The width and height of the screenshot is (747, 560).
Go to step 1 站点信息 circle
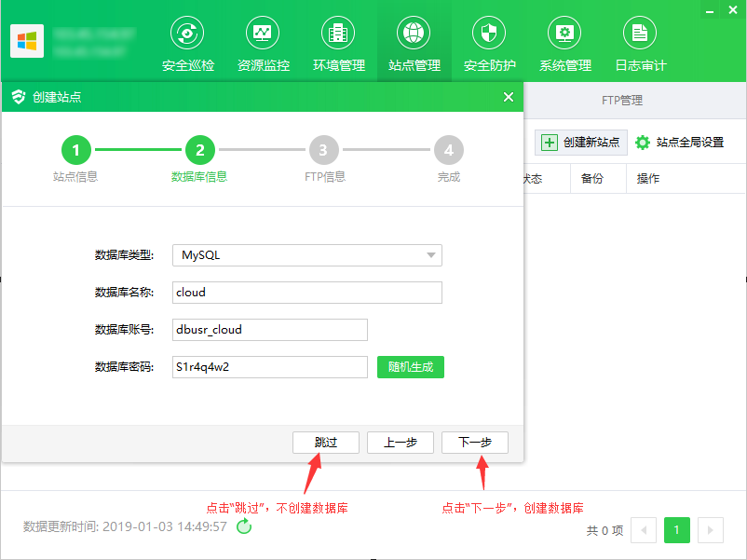75,150
